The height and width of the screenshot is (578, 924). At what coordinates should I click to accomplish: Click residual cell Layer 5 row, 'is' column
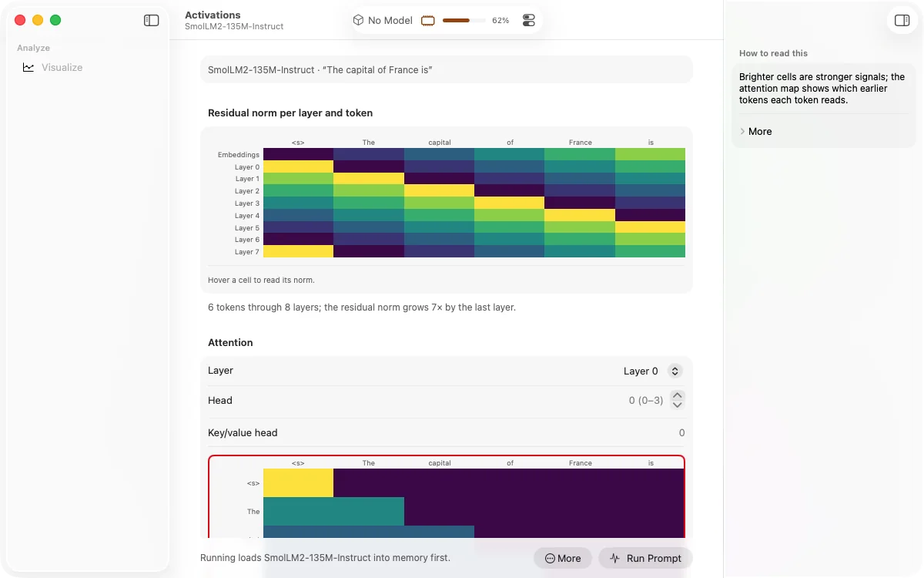click(650, 227)
